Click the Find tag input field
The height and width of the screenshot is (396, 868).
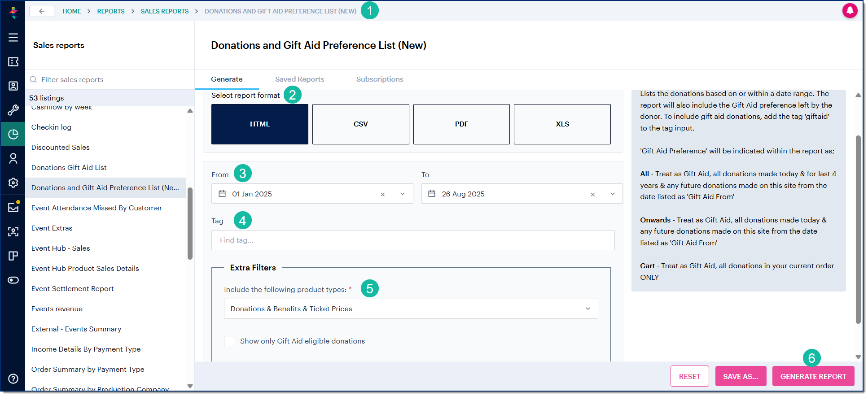(413, 240)
